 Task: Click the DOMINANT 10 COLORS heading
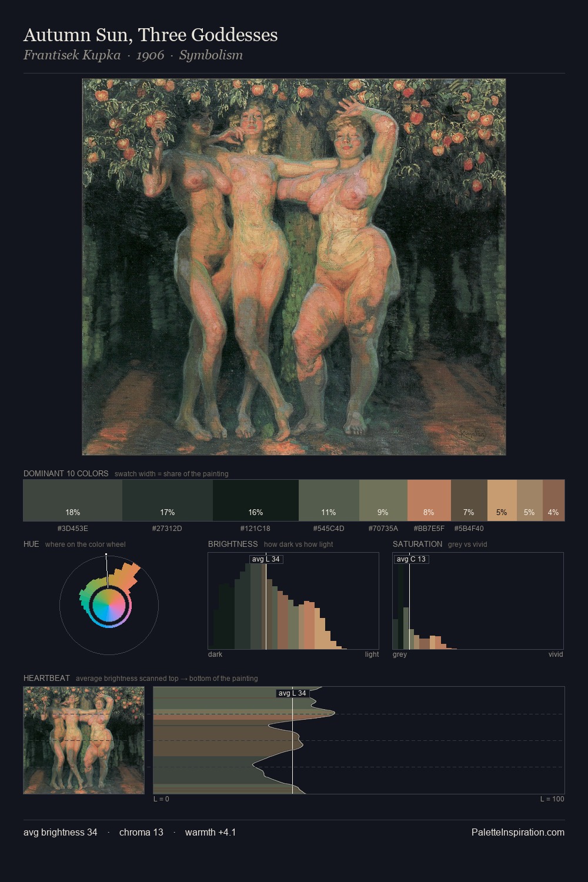(66, 473)
